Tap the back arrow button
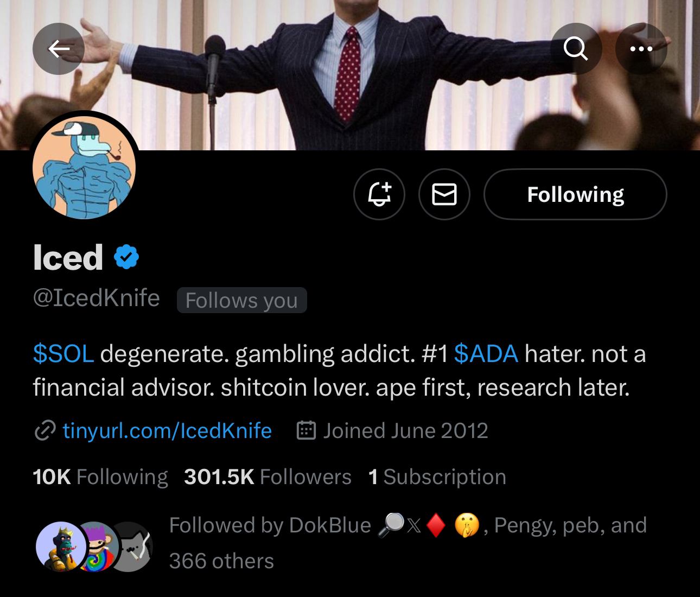The height and width of the screenshot is (597, 700). tap(59, 49)
